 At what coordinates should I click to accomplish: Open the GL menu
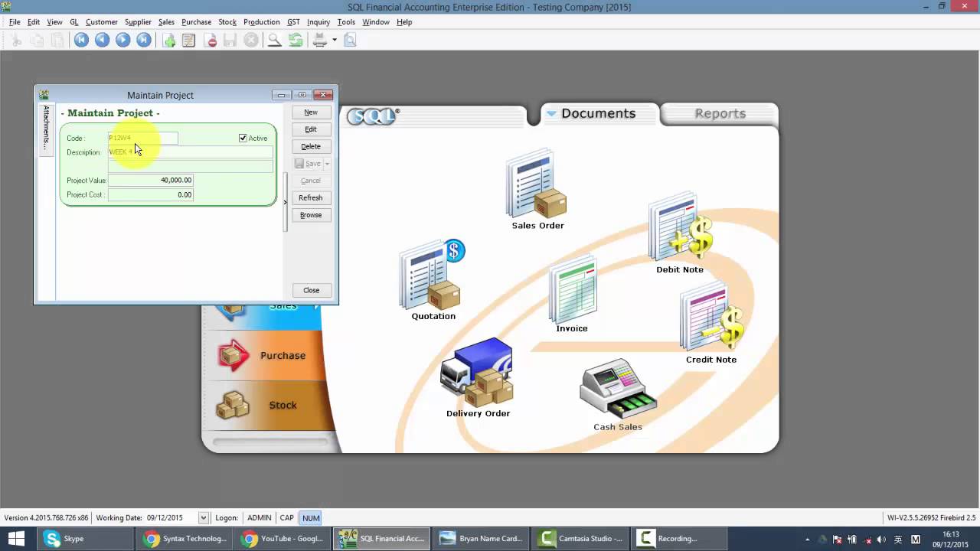(x=74, y=22)
